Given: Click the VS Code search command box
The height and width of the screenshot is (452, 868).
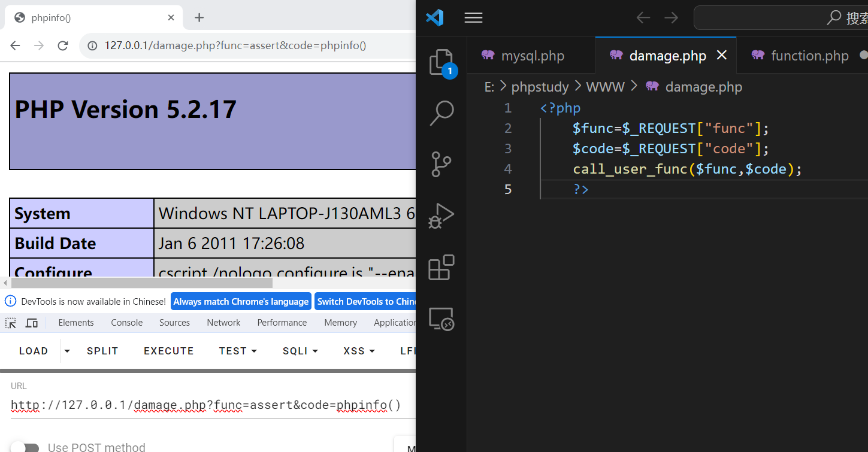Looking at the screenshot, I should [x=781, y=18].
